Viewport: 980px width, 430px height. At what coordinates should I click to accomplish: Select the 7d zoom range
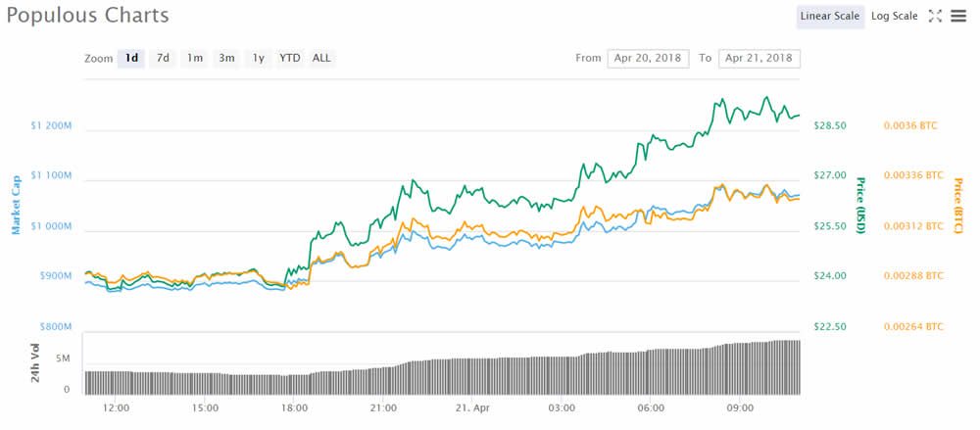point(163,58)
